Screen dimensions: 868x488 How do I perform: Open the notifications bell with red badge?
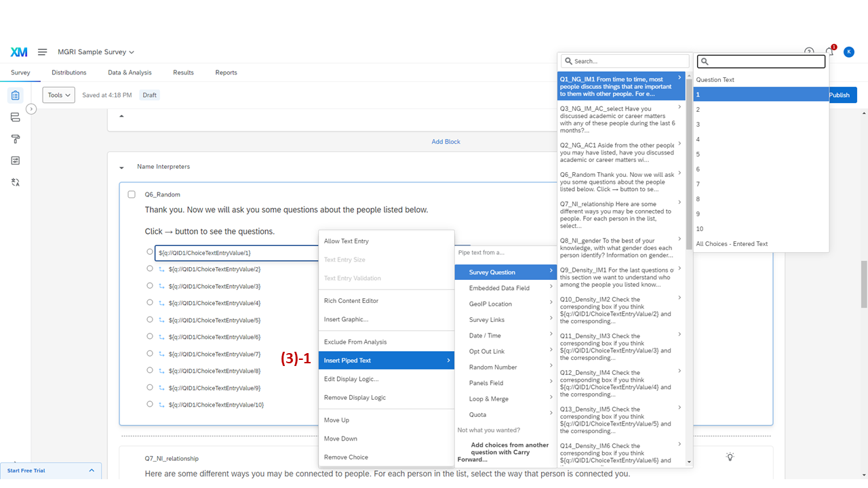pos(829,52)
